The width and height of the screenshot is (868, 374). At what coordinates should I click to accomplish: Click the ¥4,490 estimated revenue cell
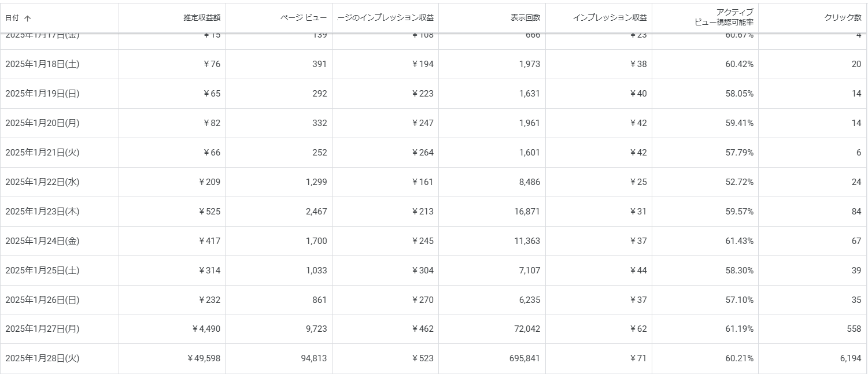tap(206, 329)
